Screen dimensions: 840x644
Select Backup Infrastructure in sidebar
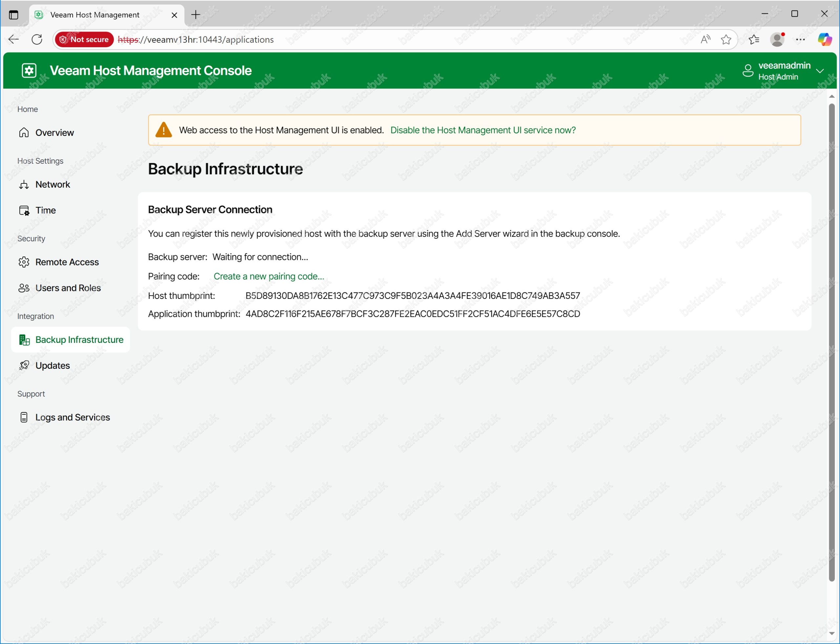[x=79, y=340]
